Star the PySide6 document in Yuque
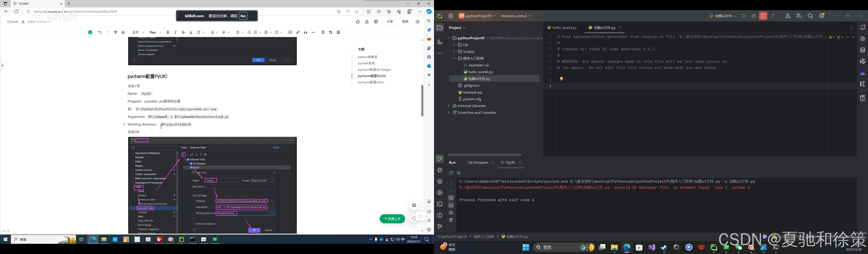 358,21
